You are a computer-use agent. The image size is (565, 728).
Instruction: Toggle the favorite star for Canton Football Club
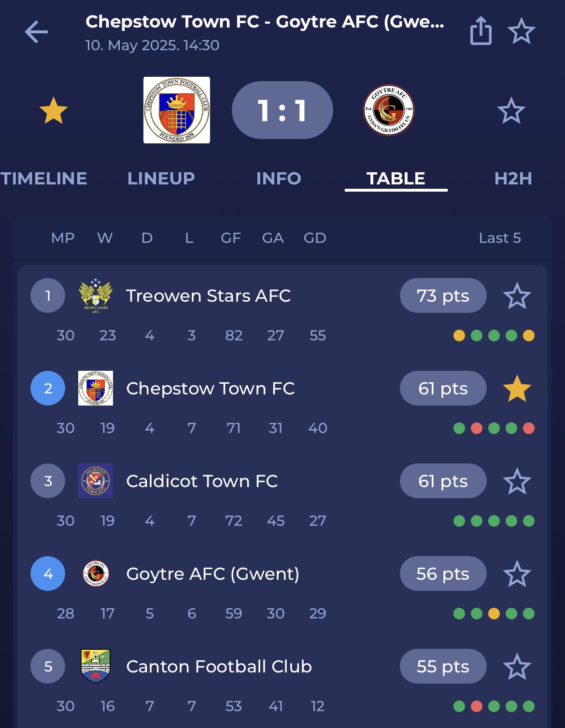[x=517, y=667]
